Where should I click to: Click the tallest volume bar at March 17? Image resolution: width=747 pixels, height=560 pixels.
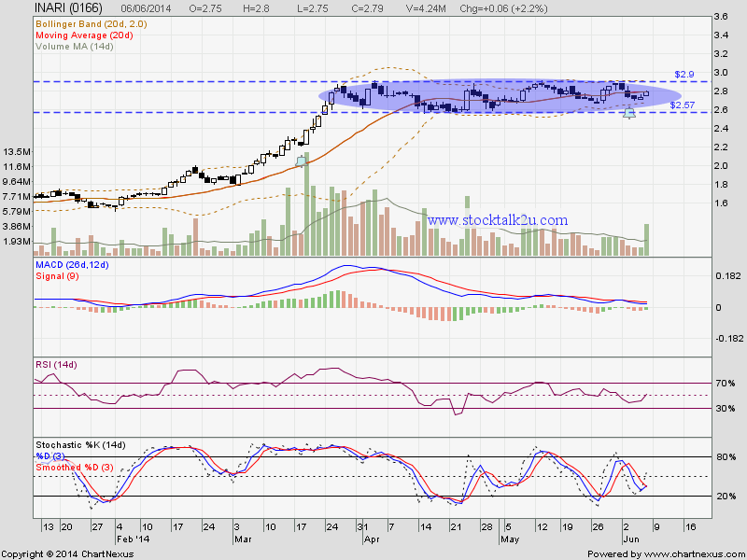click(306, 204)
